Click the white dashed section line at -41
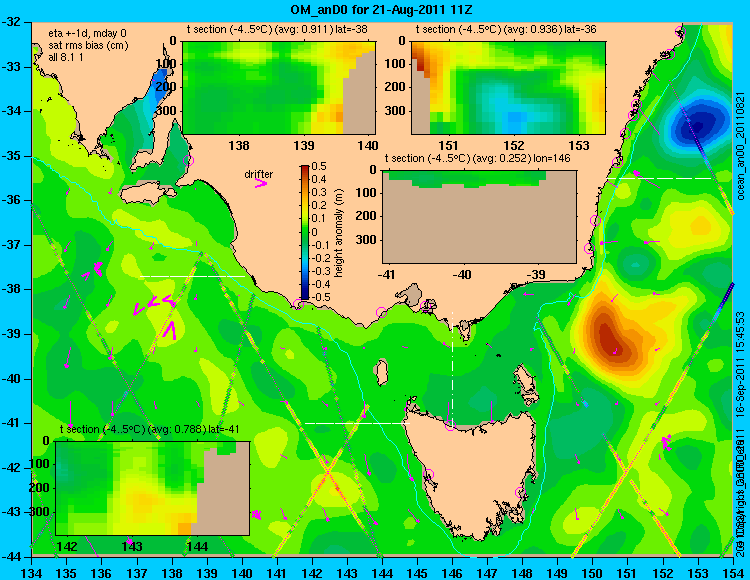The height and width of the screenshot is (580, 750). 358,423
